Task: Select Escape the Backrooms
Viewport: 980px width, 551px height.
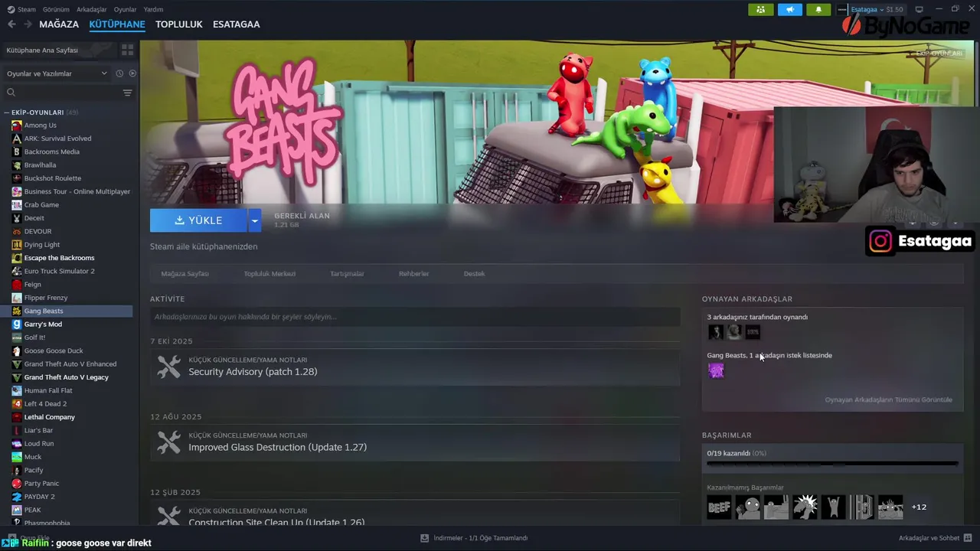Action: coord(59,258)
